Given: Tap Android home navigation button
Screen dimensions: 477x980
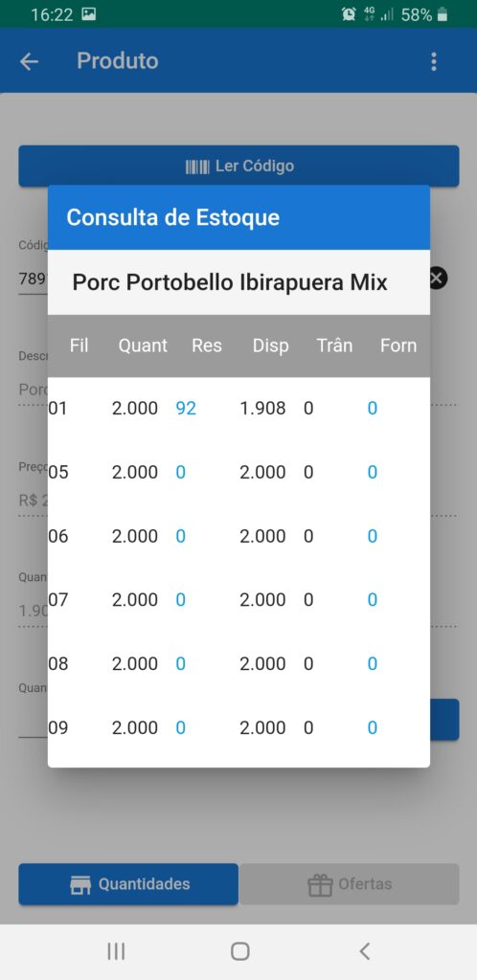Looking at the screenshot, I should pos(240,951).
